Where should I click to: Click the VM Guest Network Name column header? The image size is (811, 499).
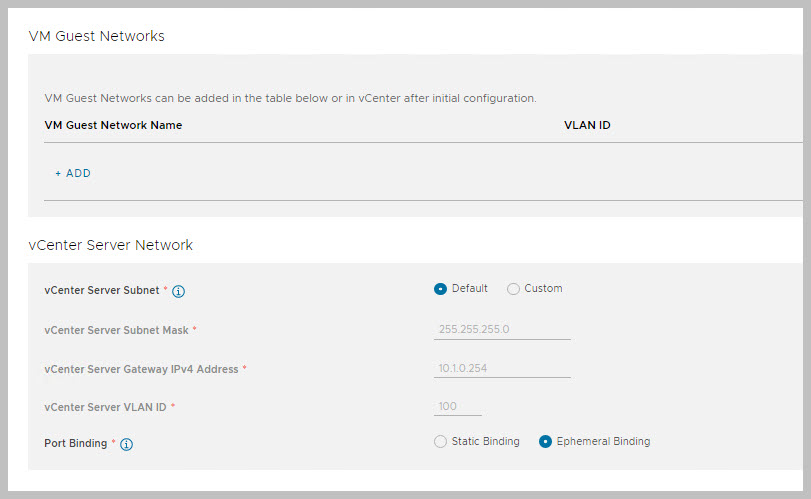[114, 126]
